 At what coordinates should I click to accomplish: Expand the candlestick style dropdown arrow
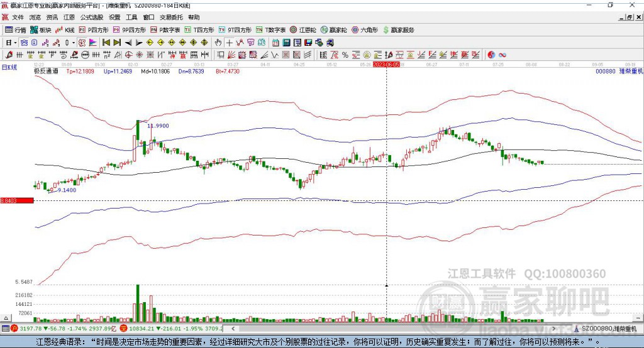pyautogui.click(x=74, y=43)
